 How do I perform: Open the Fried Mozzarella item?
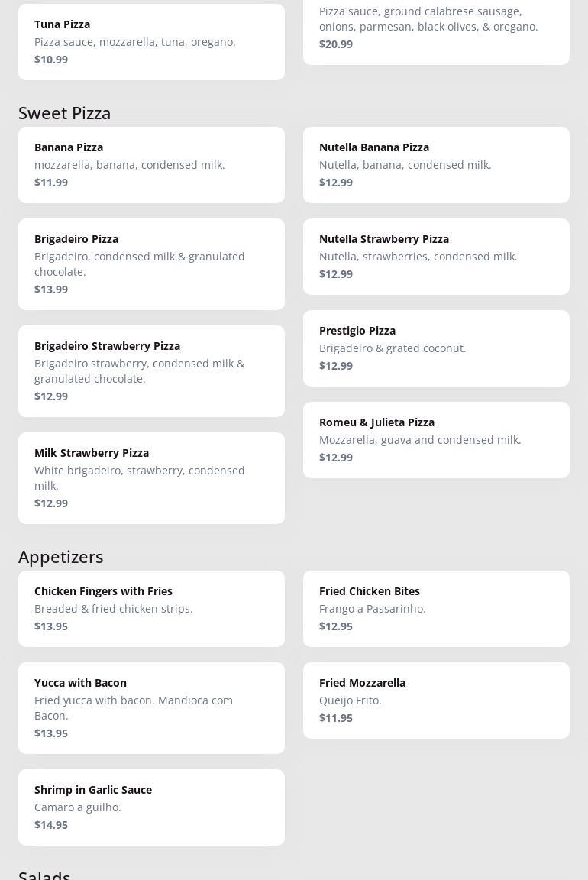(436, 700)
